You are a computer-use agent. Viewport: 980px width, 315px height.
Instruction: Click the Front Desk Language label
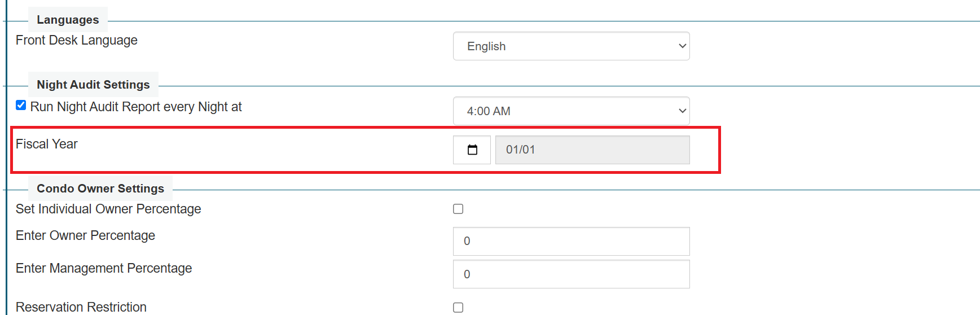(x=77, y=40)
